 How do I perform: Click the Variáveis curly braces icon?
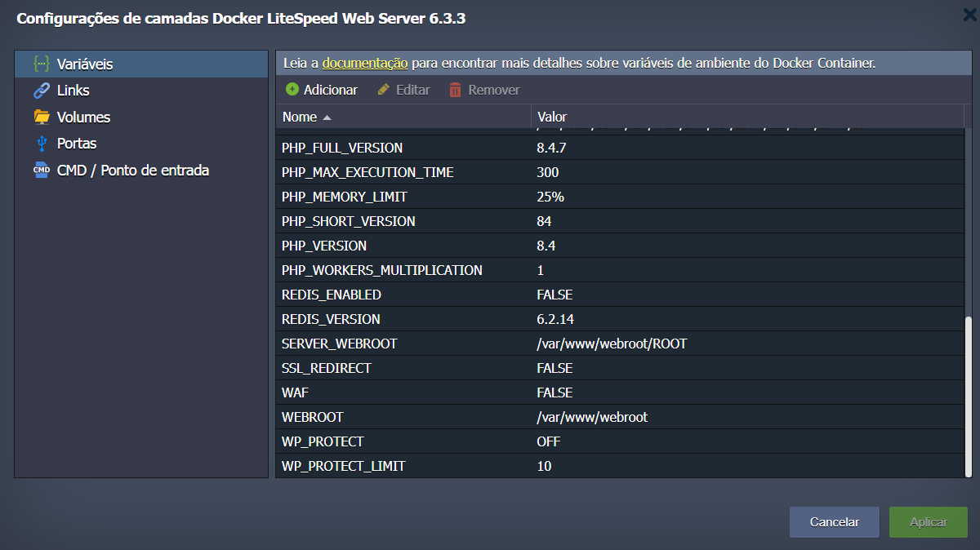click(41, 64)
